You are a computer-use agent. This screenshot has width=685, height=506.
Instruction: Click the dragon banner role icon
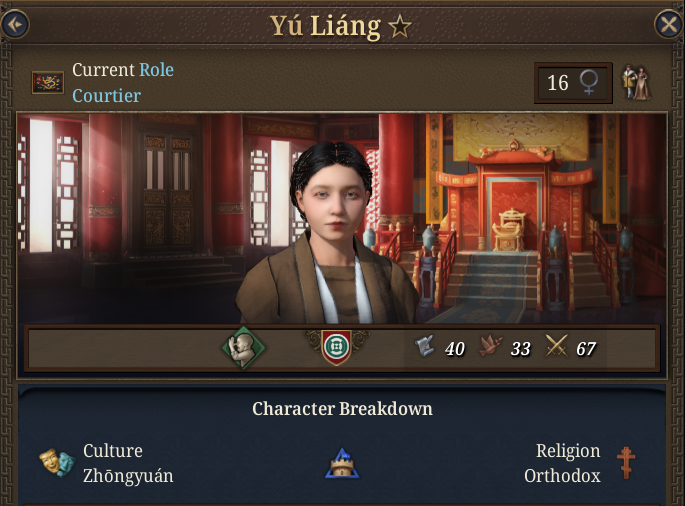tap(48, 83)
